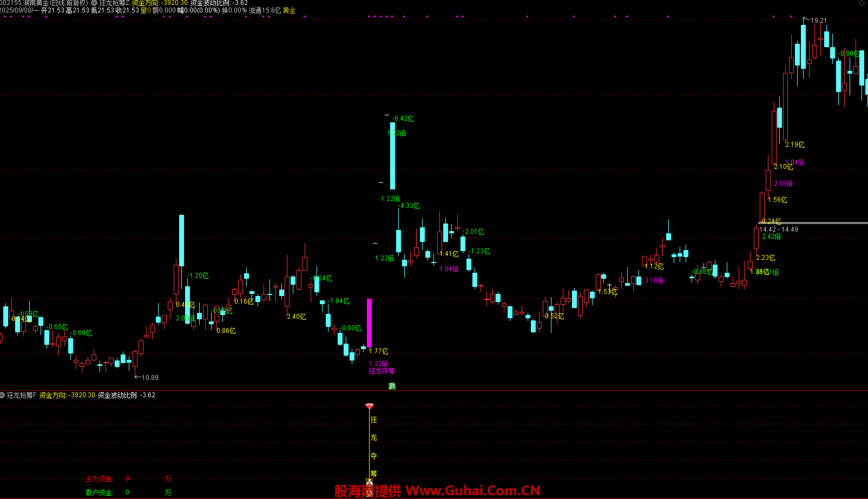Open the indicator menu beside 狂龙抢筹F

coord(3,395)
